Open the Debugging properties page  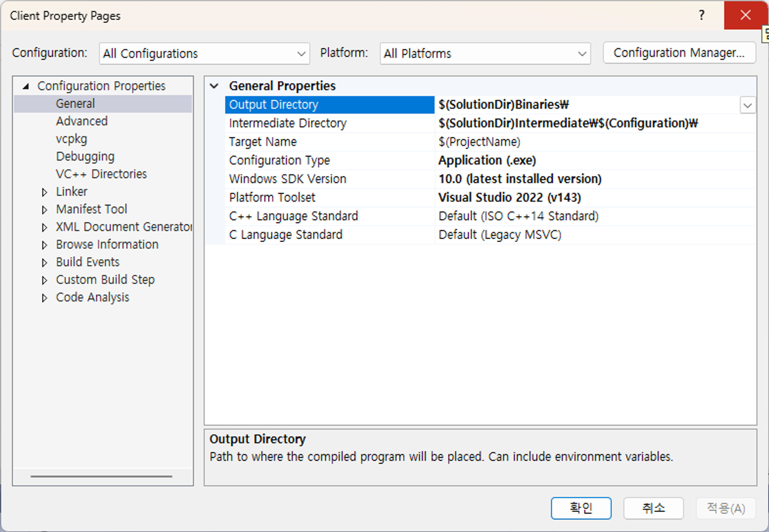tap(85, 156)
